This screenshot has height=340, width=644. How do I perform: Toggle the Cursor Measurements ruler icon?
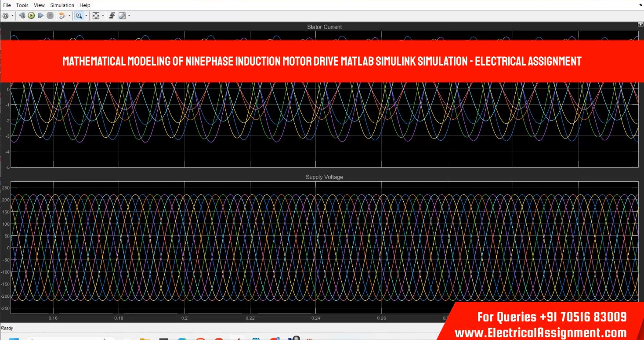(122, 16)
